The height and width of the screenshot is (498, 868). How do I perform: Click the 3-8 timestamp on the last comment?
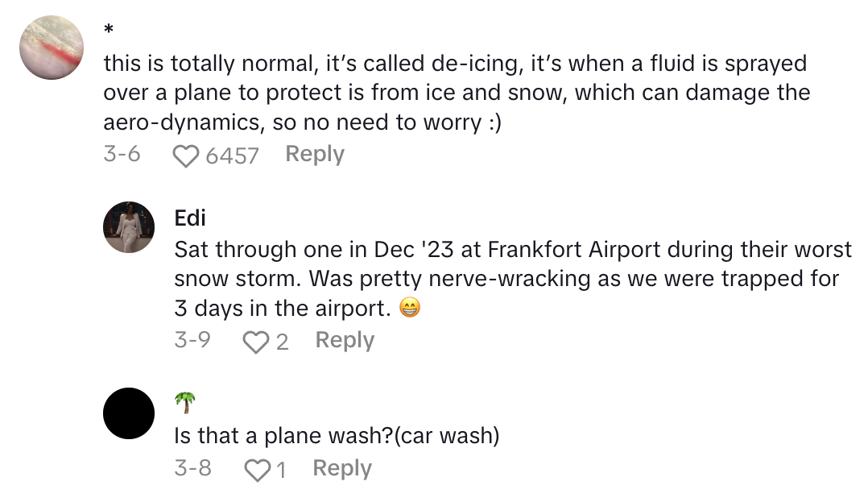191,468
